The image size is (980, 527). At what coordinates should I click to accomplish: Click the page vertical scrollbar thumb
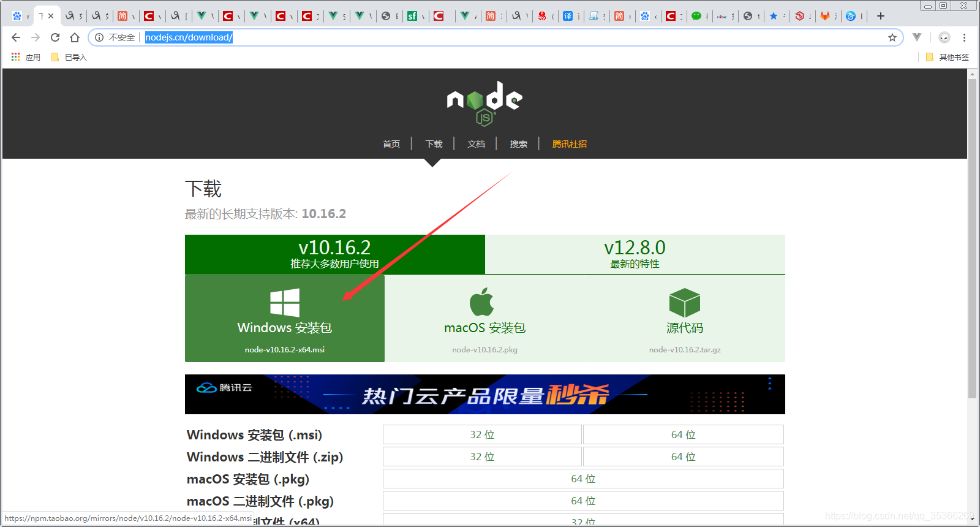pos(972,238)
